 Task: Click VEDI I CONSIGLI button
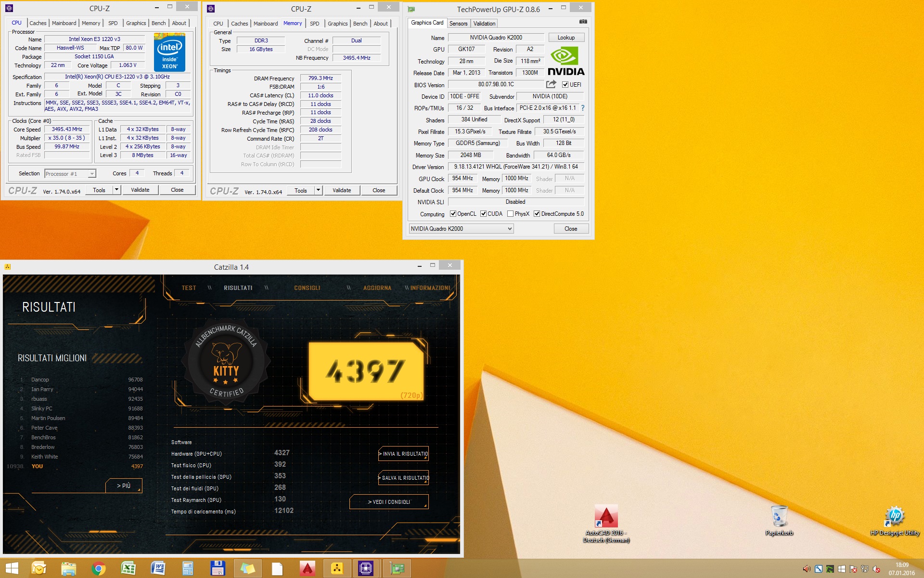pyautogui.click(x=389, y=502)
